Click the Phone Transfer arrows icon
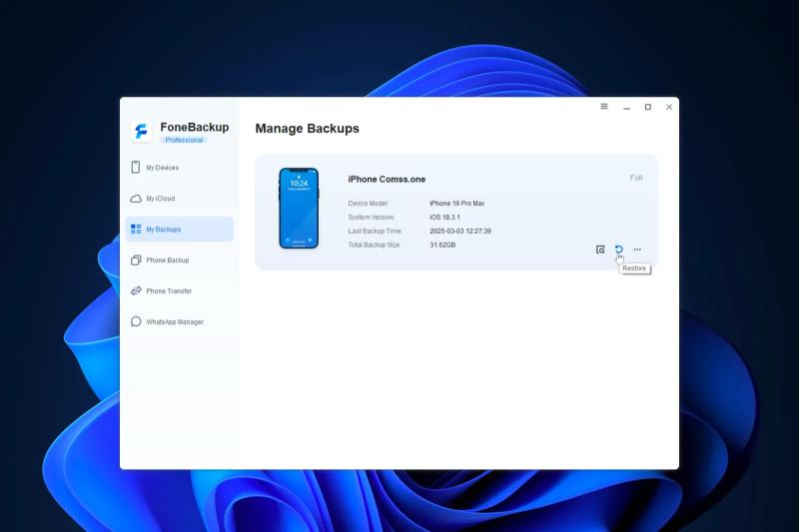 pos(136,290)
